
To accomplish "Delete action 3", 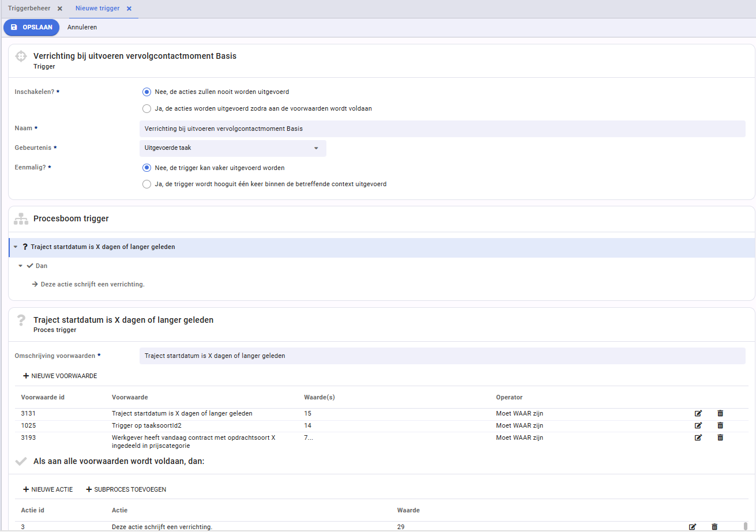I will tap(714, 527).
